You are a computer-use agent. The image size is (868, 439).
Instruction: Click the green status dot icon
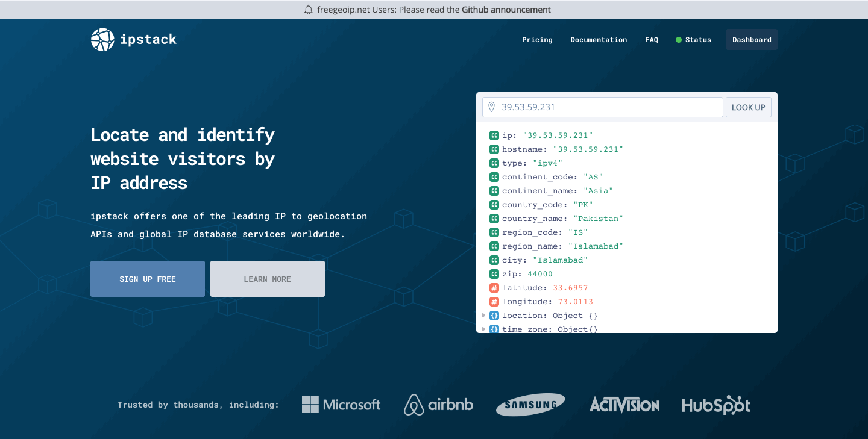pos(679,40)
